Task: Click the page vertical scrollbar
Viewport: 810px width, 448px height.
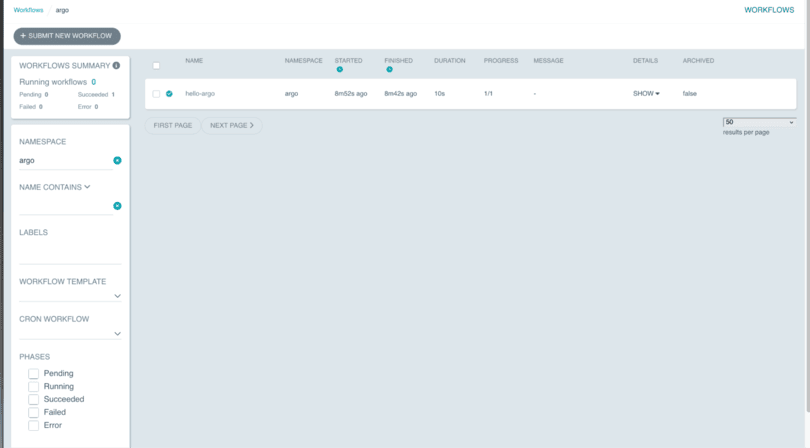Action: click(x=807, y=207)
